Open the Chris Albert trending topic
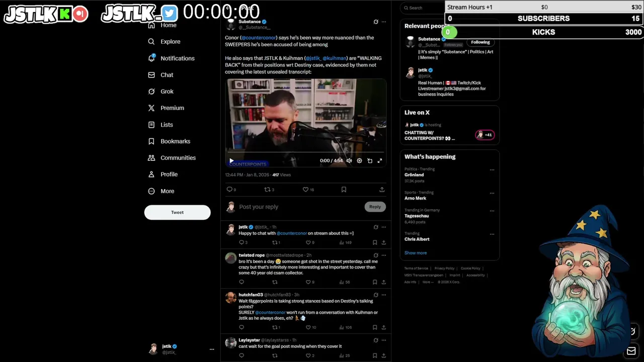 click(x=417, y=239)
